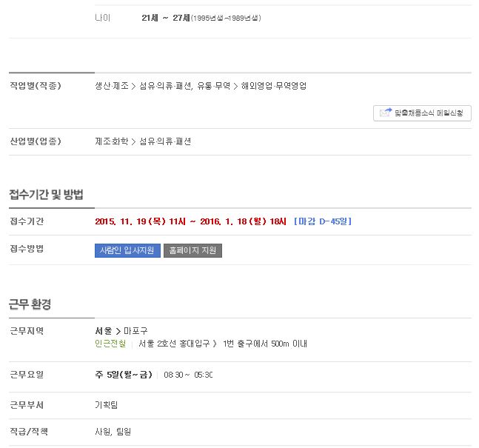
Task: Click the 마포구 district text
Action: click(135, 331)
